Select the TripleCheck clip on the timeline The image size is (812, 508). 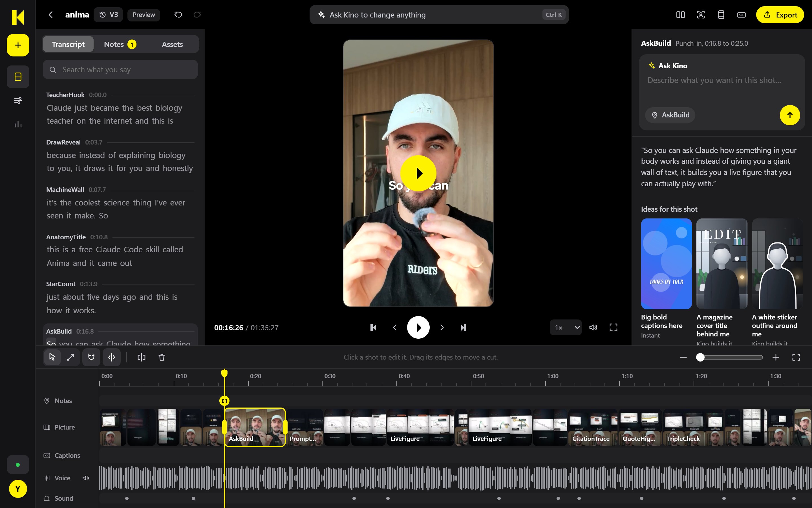693,427
